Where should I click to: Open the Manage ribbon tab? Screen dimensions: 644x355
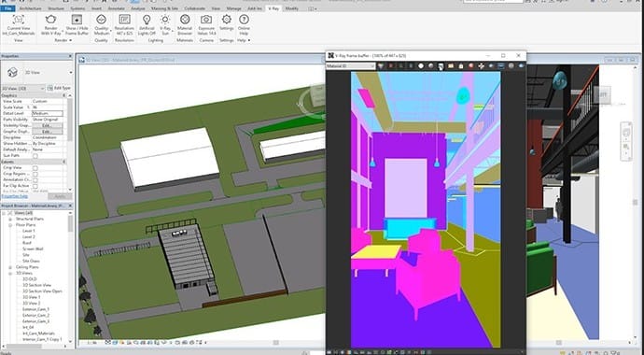click(x=233, y=8)
